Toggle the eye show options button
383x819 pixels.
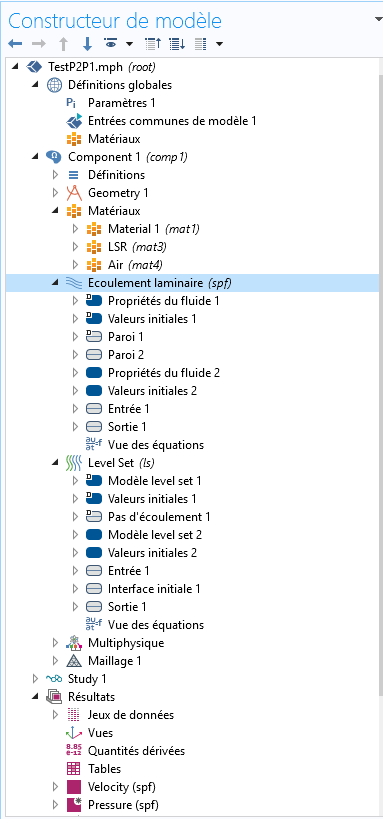tap(110, 44)
